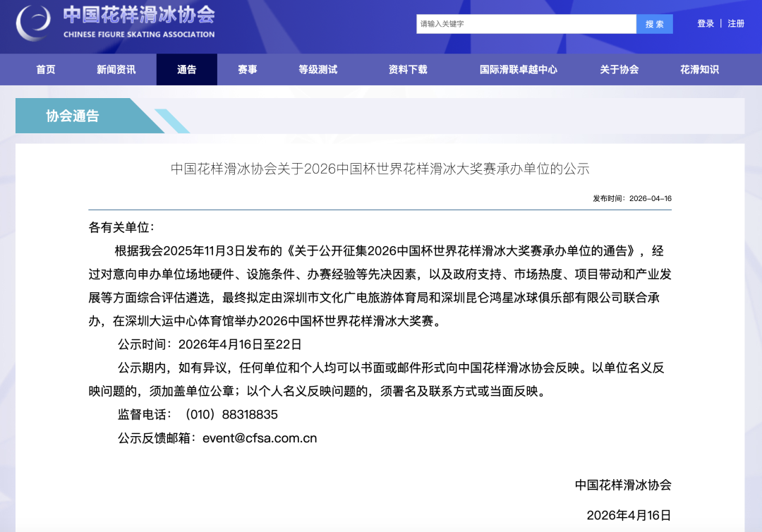The height and width of the screenshot is (532, 762).
Task: Open the 花滑知识 knowledge menu
Action: 699,70
